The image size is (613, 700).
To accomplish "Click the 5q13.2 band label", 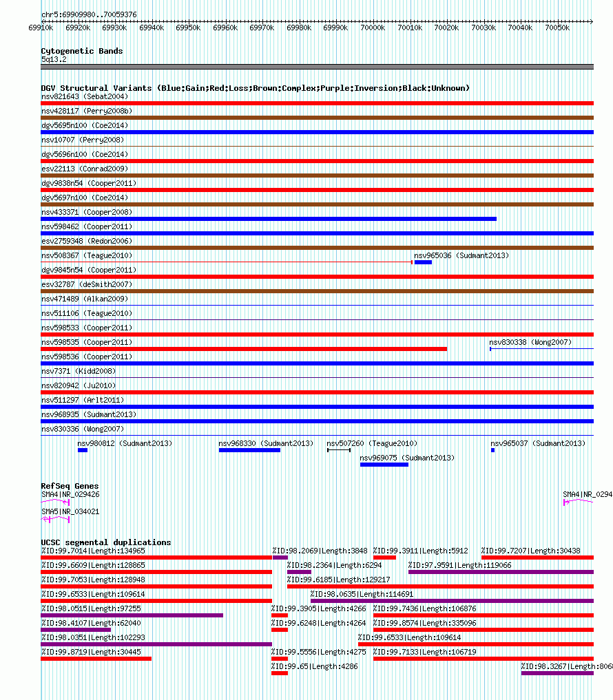I will [x=54, y=59].
